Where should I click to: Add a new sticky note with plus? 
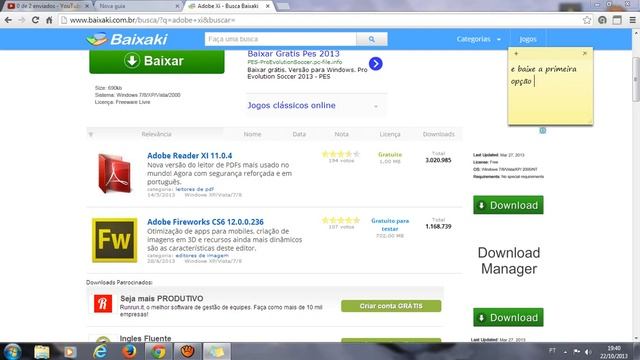[516, 53]
